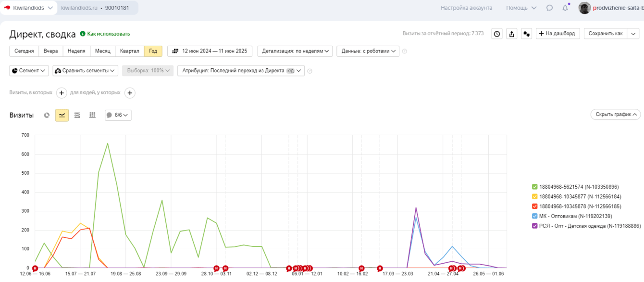Click help icon next to Атрибуция dropdown
Image resolution: width=644 pixels, height=282 pixels.
(x=310, y=71)
